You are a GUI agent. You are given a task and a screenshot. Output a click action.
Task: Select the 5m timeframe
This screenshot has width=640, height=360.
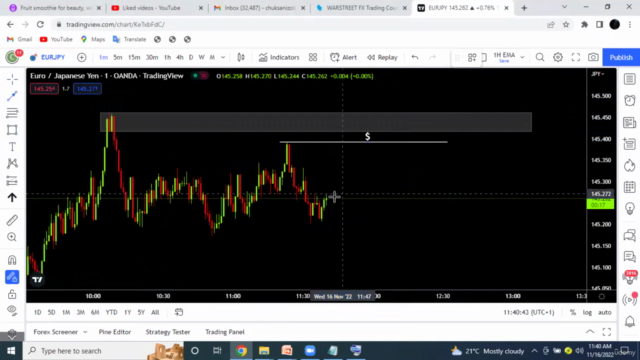point(118,58)
